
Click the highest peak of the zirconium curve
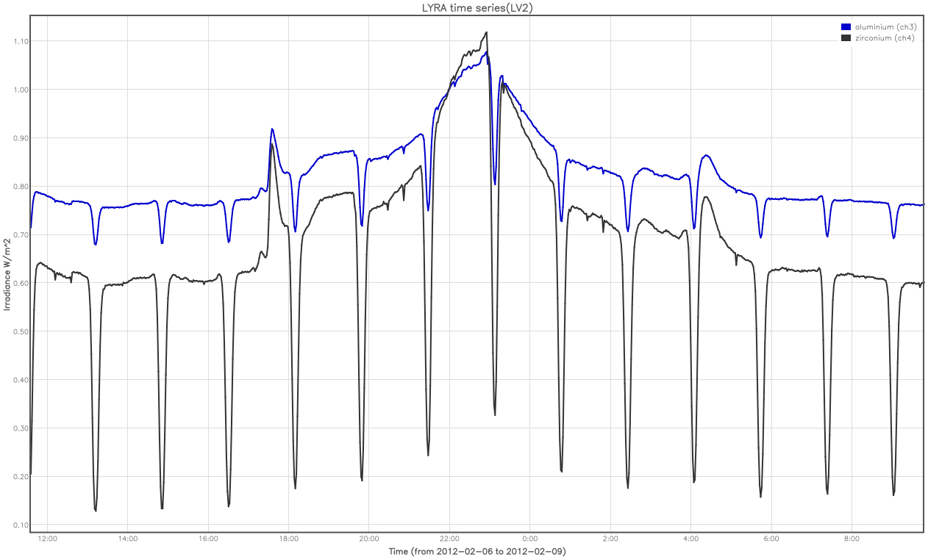pos(487,32)
